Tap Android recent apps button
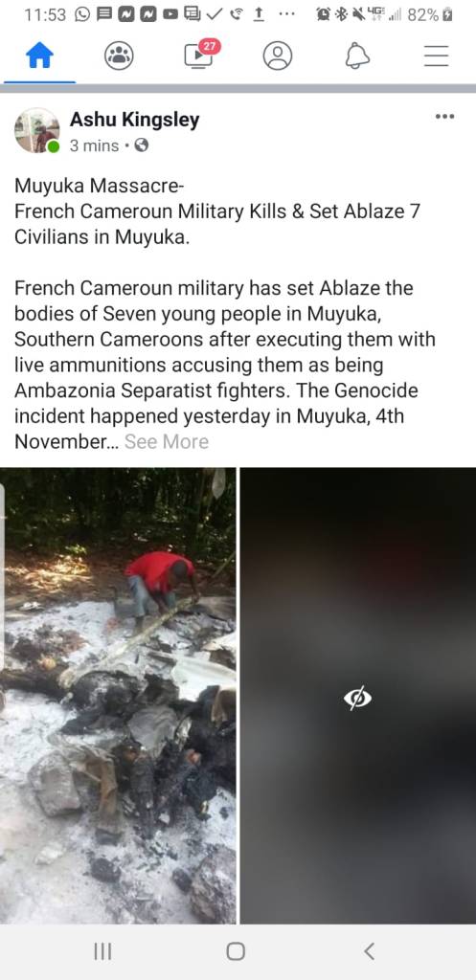This screenshot has width=476, height=980. 102,952
